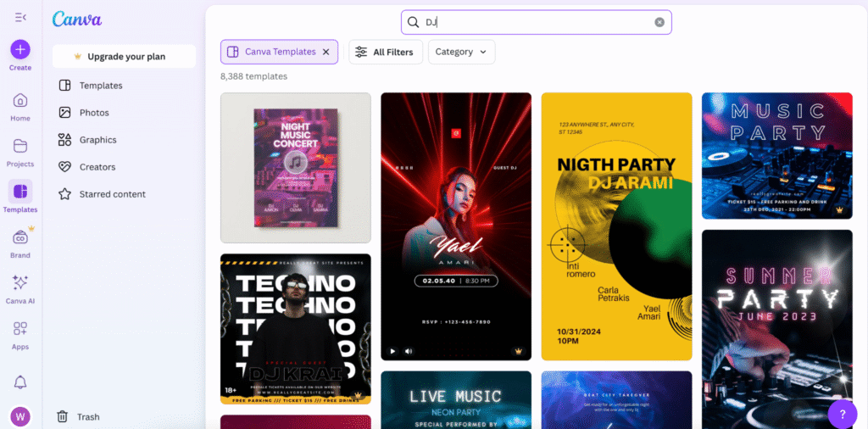Select Graphics in side menu
The image size is (868, 429).
click(x=97, y=140)
